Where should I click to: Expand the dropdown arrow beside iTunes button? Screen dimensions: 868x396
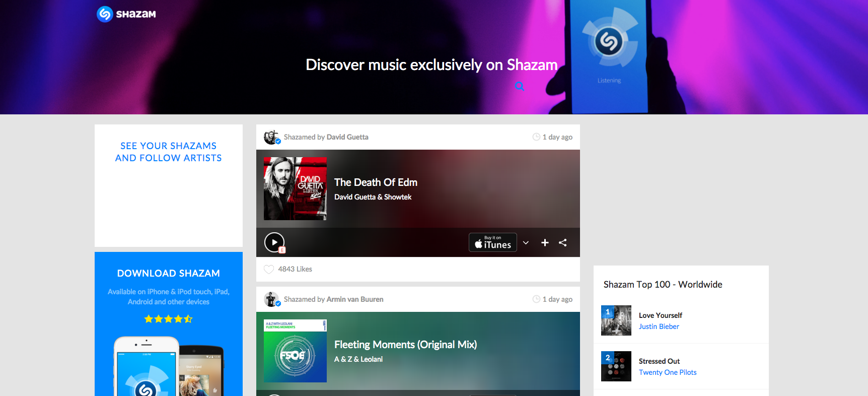tap(526, 243)
